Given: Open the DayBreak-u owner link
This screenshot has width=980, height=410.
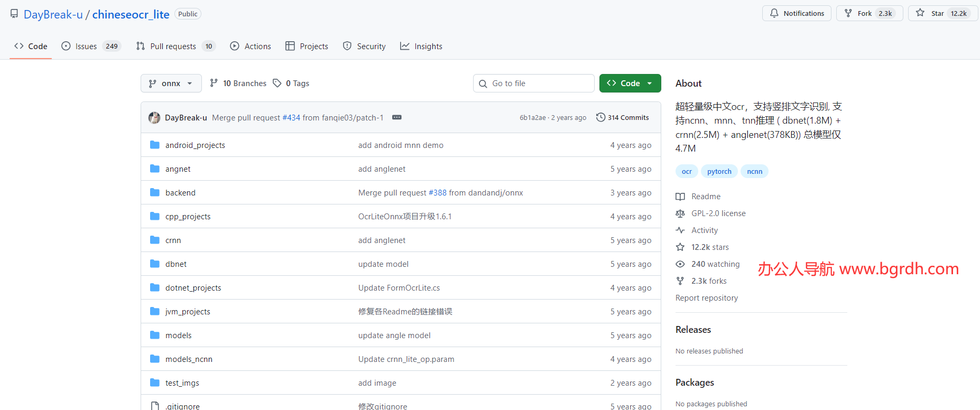Looking at the screenshot, I should [x=53, y=14].
